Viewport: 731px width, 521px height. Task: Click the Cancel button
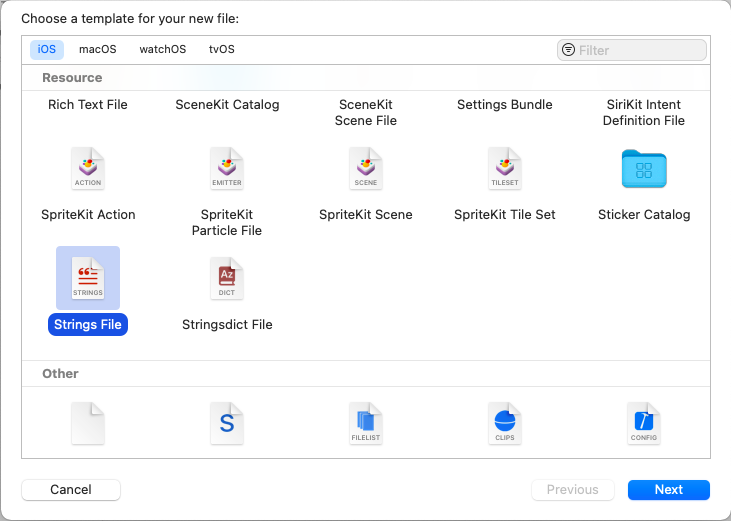click(x=71, y=490)
